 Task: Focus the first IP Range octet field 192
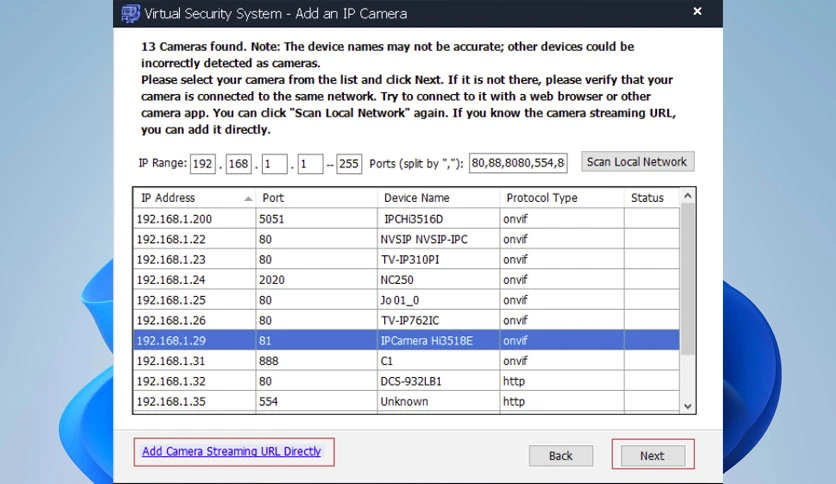pyautogui.click(x=203, y=164)
